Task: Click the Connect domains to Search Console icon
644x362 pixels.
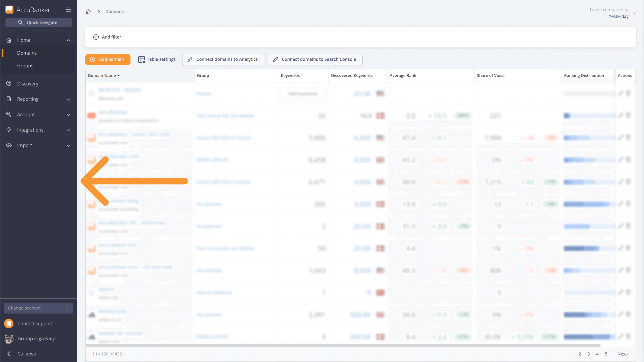Action: 276,59
